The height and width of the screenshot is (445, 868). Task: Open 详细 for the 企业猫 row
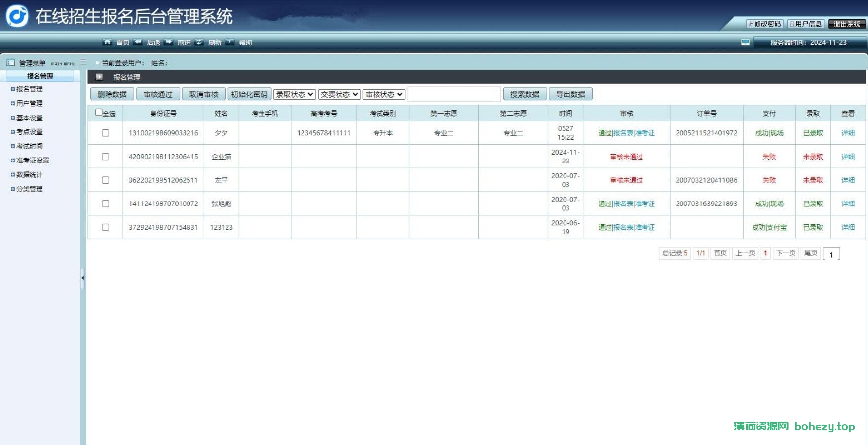coord(848,157)
